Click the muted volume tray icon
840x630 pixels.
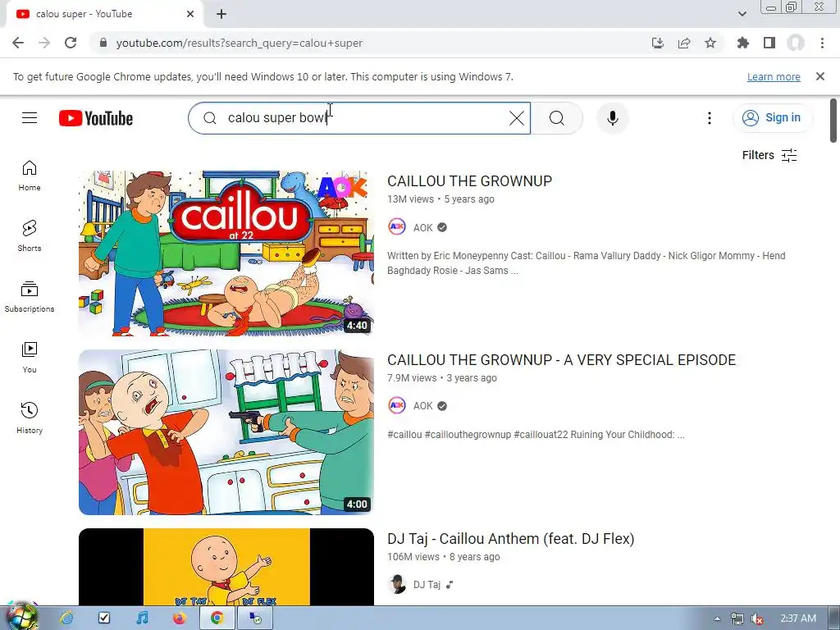click(x=756, y=619)
